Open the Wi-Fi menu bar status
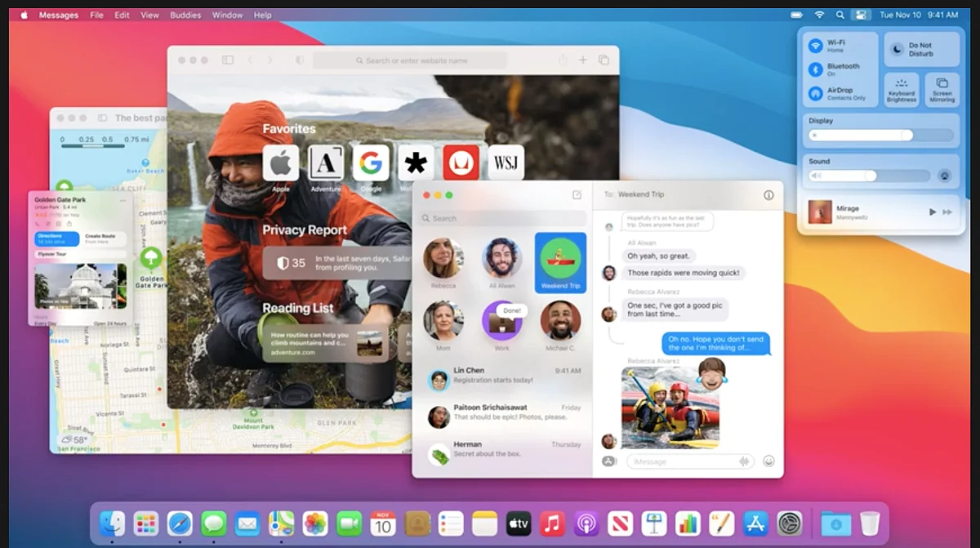 click(x=819, y=15)
